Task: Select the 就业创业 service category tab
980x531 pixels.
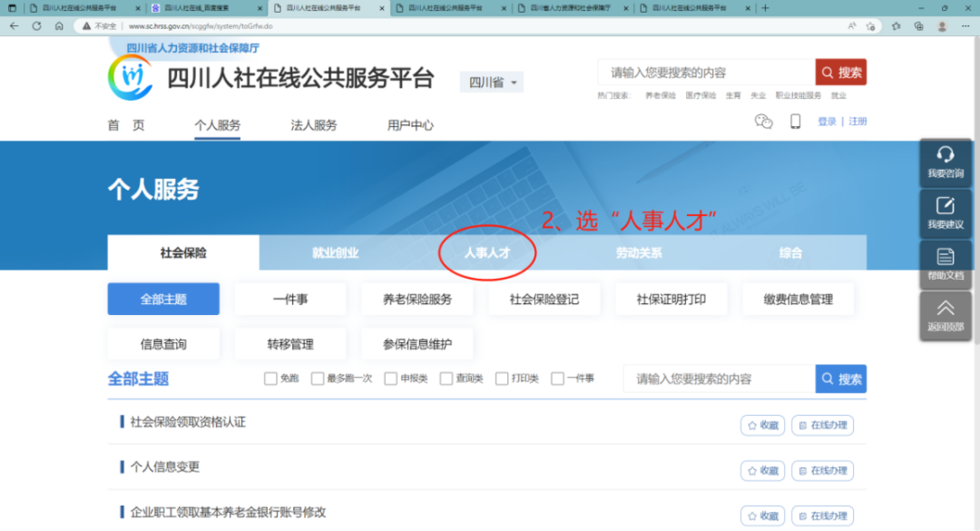Action: click(x=334, y=253)
